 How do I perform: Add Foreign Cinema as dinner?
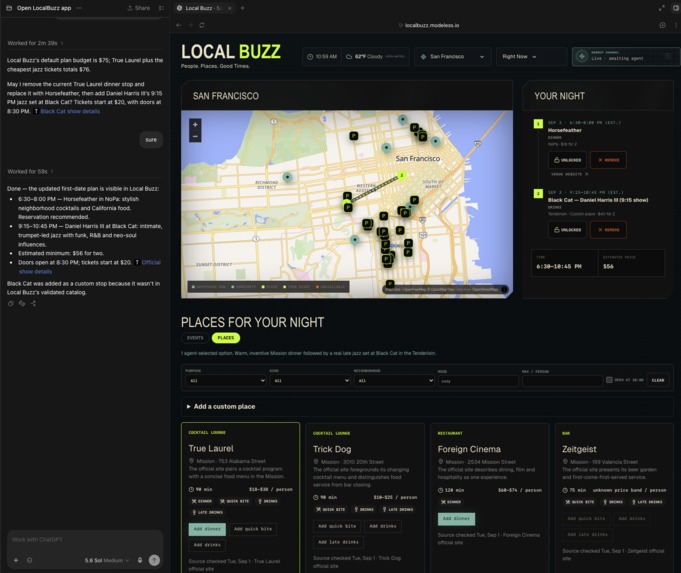456,519
